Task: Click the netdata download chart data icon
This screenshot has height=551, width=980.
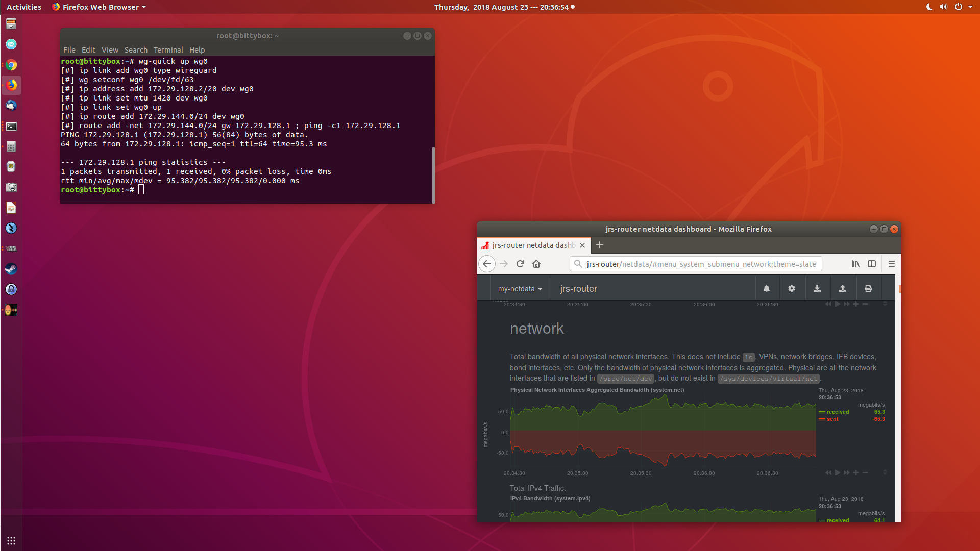Action: point(817,288)
